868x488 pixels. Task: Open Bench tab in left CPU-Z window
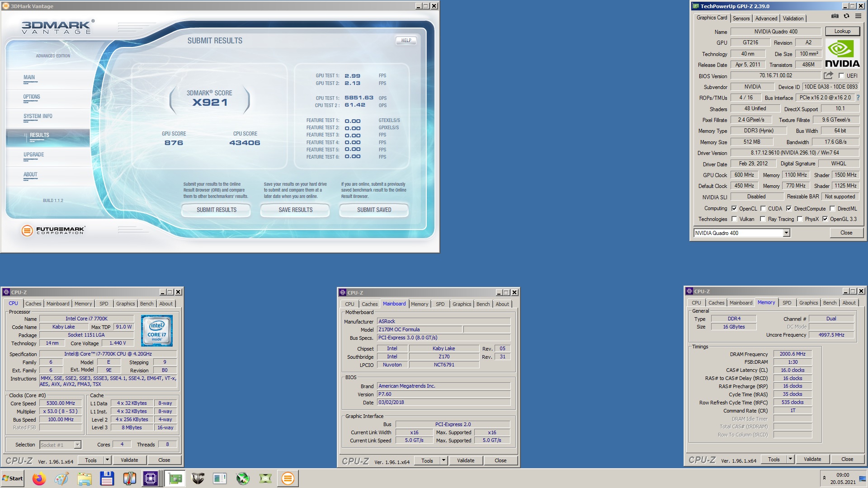(146, 304)
